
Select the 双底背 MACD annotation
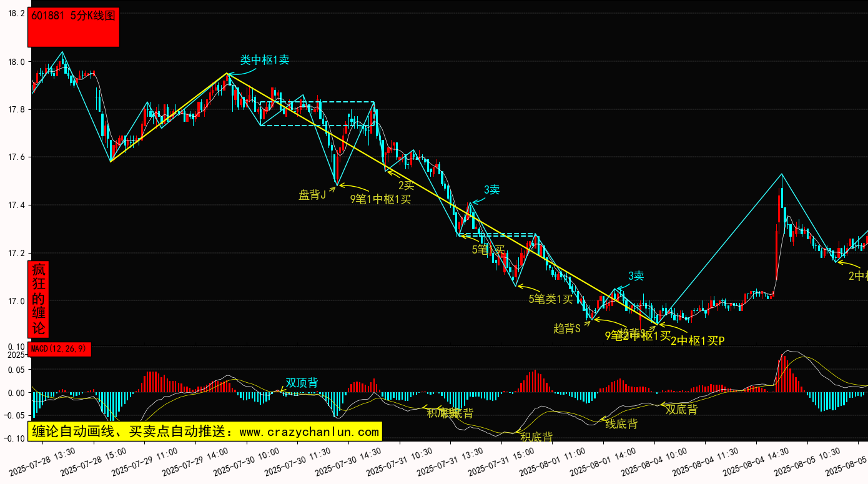(x=681, y=410)
